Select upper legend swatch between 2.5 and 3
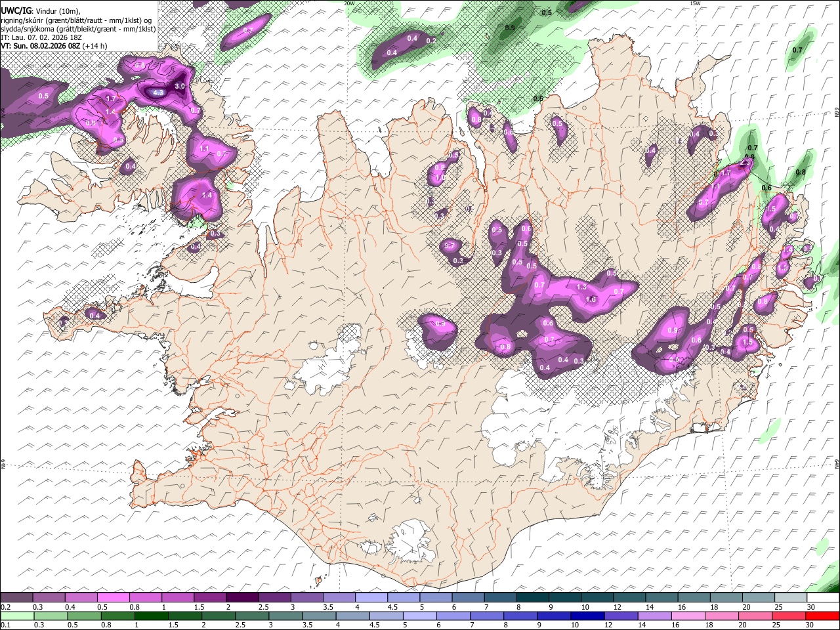840x630 pixels. click(x=275, y=598)
